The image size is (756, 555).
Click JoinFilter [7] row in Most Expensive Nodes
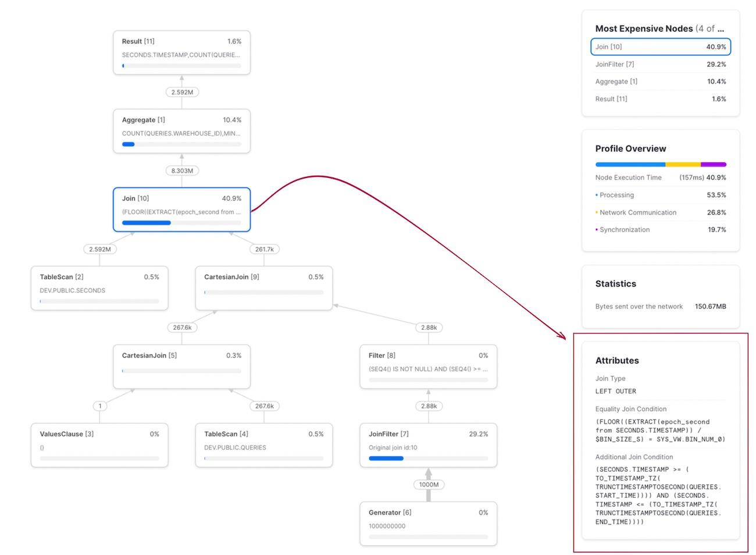click(661, 64)
